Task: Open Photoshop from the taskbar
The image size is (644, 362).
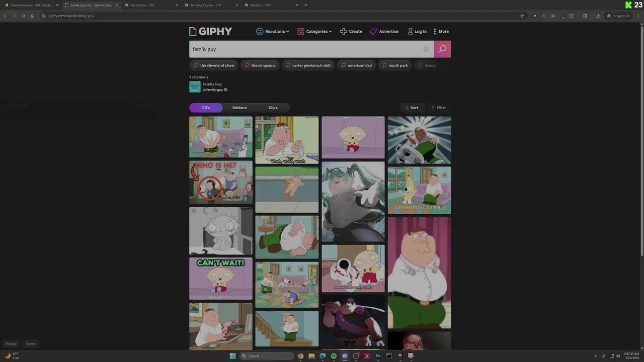Action: tap(378, 356)
